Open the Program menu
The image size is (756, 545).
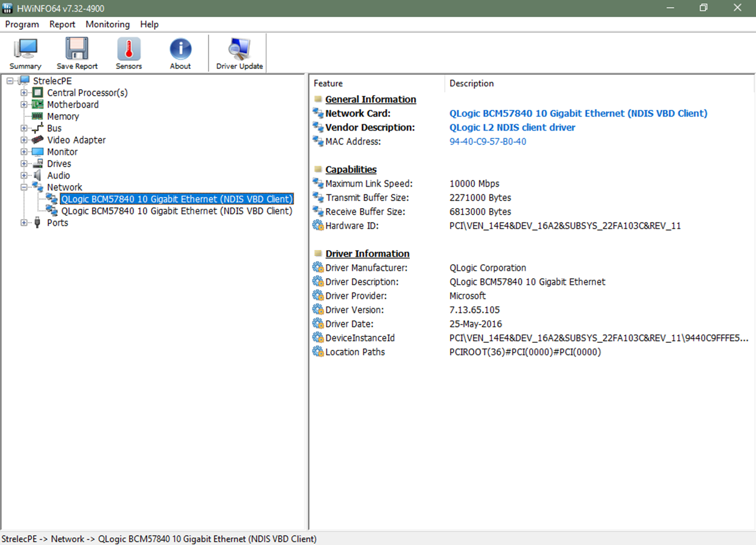pos(22,24)
